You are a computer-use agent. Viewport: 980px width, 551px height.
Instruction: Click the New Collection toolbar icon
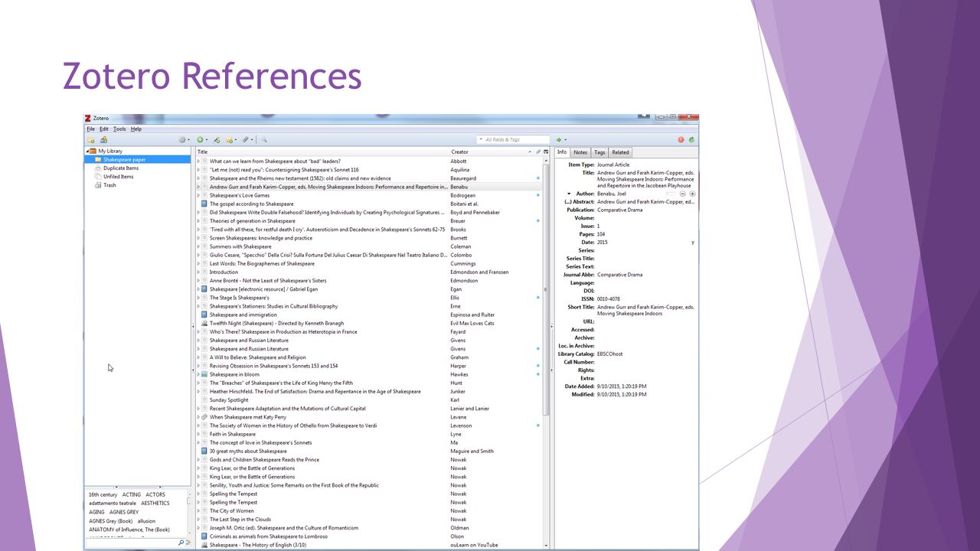[x=91, y=140]
